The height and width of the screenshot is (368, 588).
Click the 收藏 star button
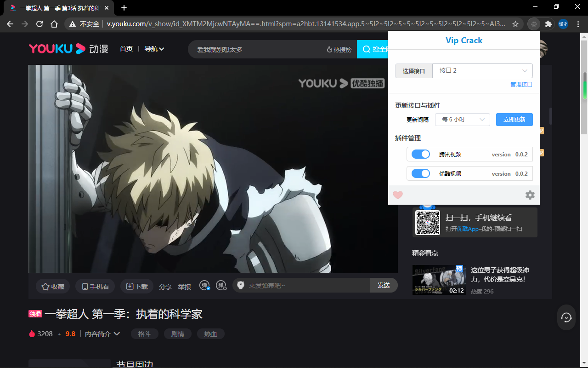point(53,286)
